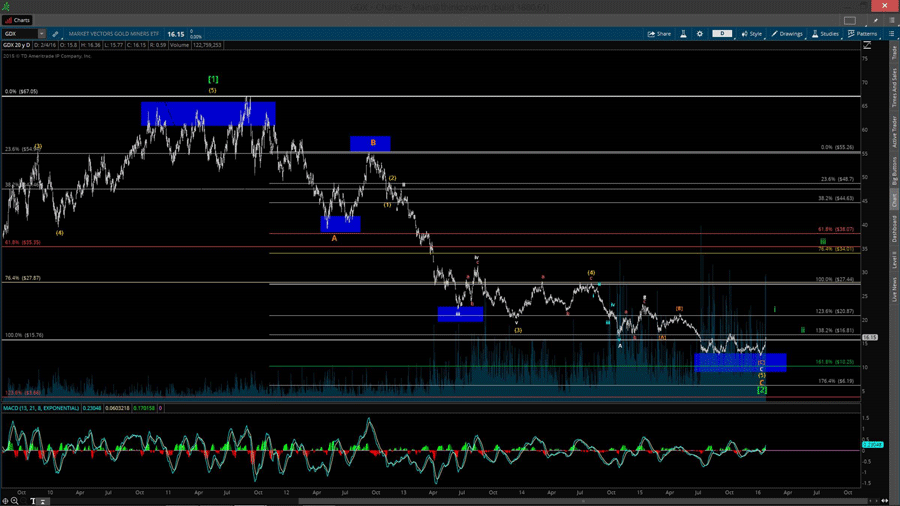900x506 pixels.
Task: Expand the D timeframe selector
Action: (x=722, y=34)
